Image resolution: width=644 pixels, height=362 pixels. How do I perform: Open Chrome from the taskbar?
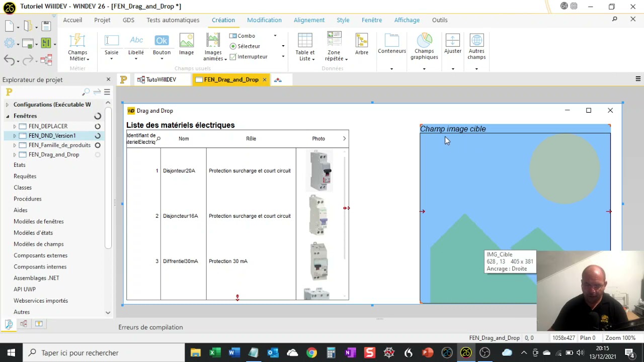click(311, 353)
